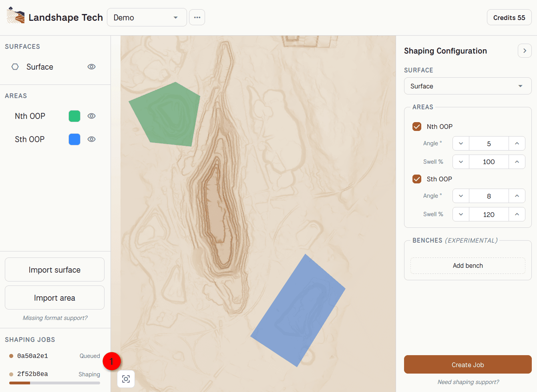Click the 2f52b8ea job progress bar
537x392 pixels.
(54, 383)
